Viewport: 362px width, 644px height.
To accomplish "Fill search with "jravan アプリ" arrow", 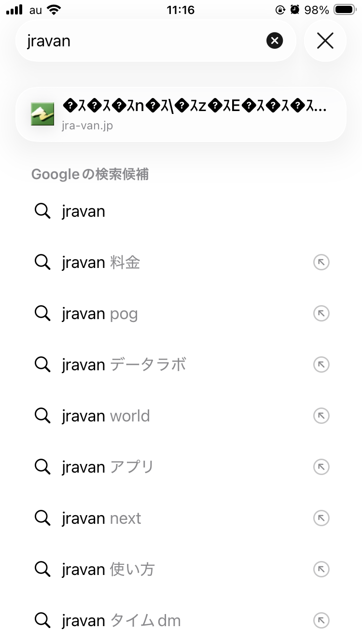I will (x=321, y=467).
